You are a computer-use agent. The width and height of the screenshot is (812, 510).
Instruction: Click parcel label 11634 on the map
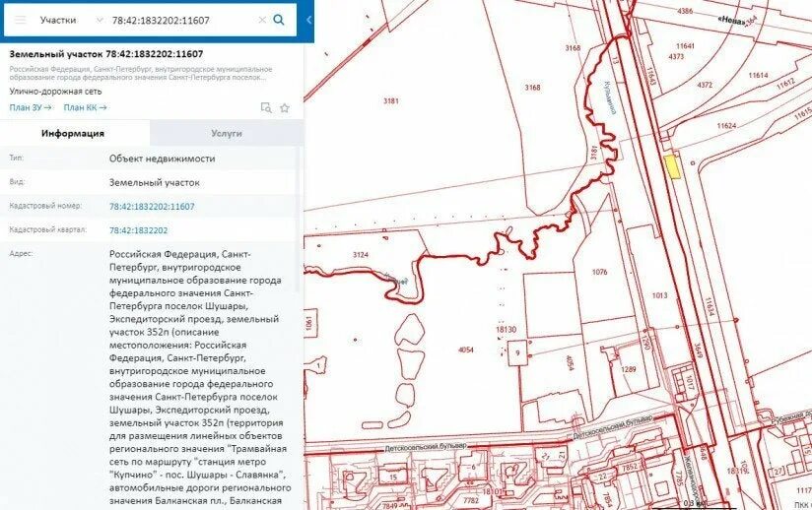[x=709, y=306]
